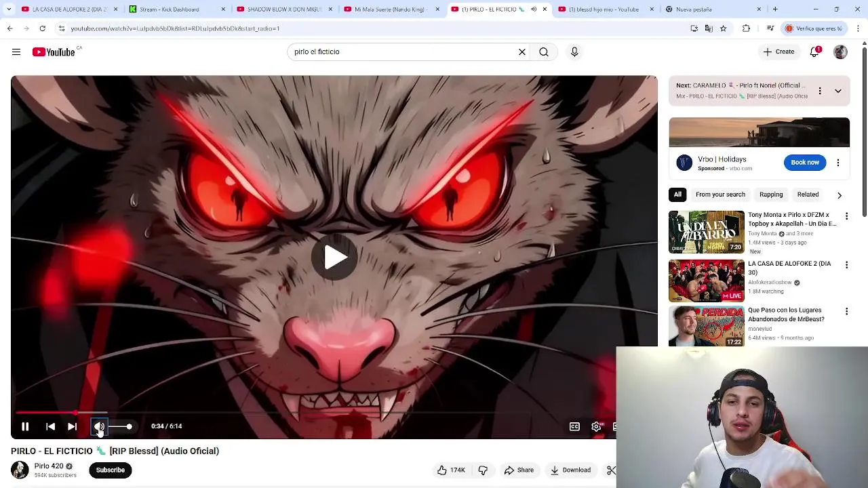Select the From your search chip
This screenshot has height=488, width=868.
pyautogui.click(x=720, y=195)
